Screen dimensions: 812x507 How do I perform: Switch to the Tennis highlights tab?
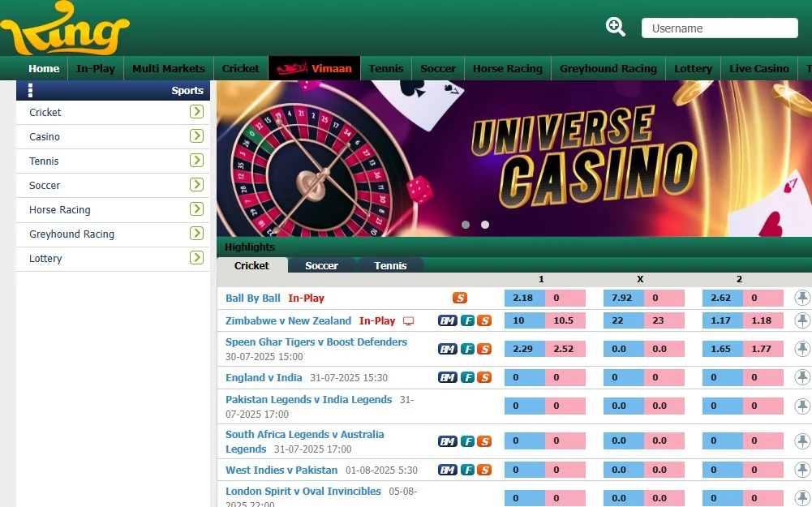point(390,266)
